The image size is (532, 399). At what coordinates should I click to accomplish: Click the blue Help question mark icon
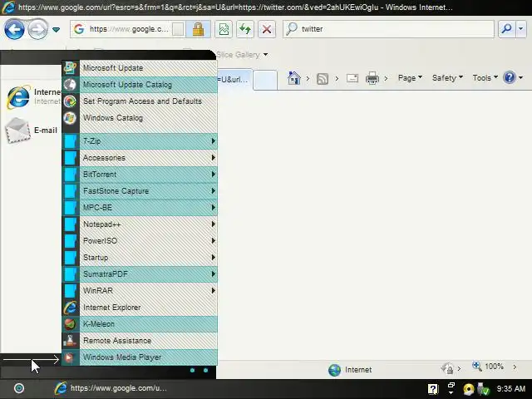[510, 77]
